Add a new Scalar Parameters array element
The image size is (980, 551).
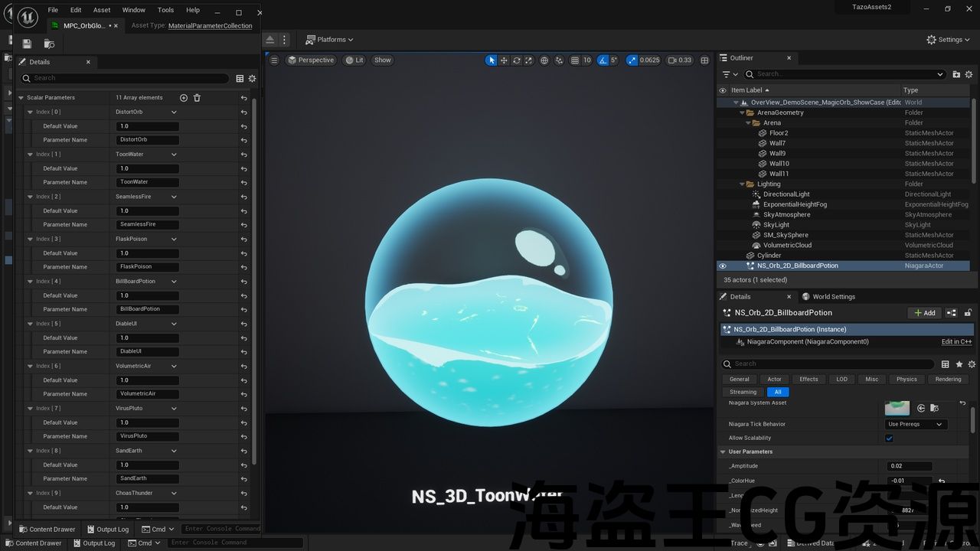[183, 98]
